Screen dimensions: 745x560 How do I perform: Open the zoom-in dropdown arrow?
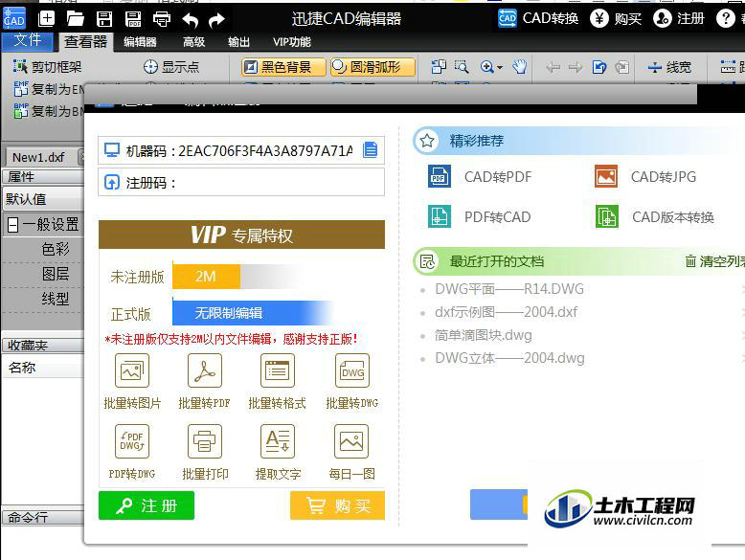[500, 67]
